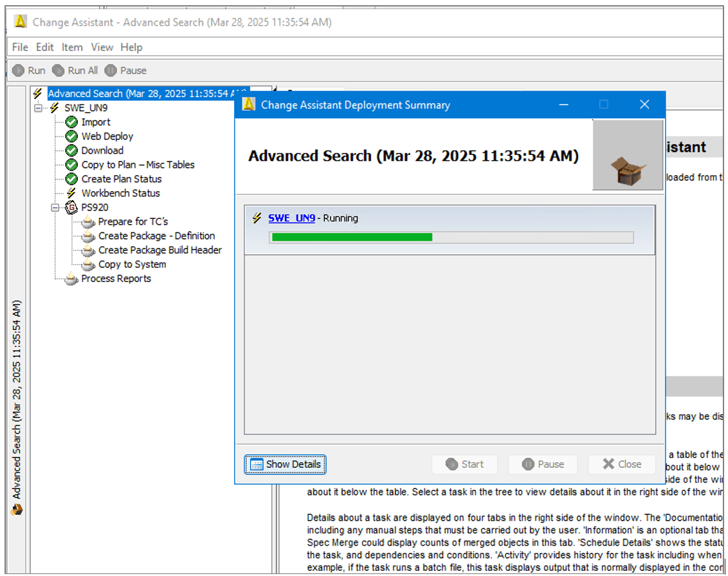Select the PS920 tree node
Viewport: 728px width, 576px height.
click(95, 208)
